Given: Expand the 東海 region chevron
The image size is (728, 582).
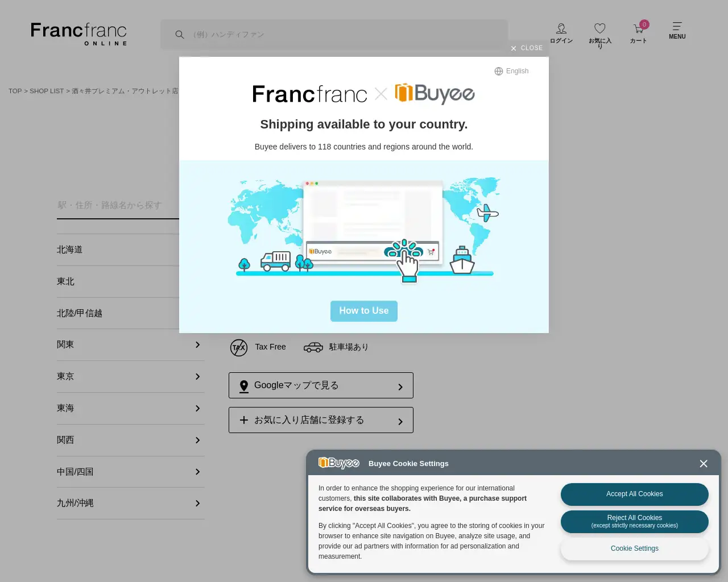Looking at the screenshot, I should (x=197, y=409).
